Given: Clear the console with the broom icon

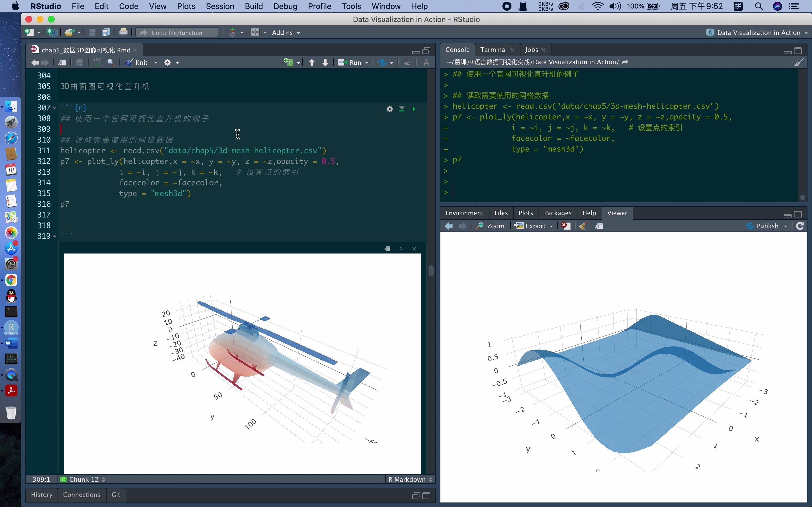Looking at the screenshot, I should coord(799,62).
